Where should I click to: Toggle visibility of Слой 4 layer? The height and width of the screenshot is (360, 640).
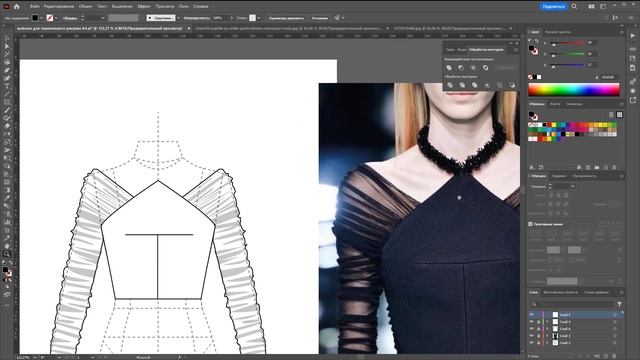pyautogui.click(x=531, y=322)
